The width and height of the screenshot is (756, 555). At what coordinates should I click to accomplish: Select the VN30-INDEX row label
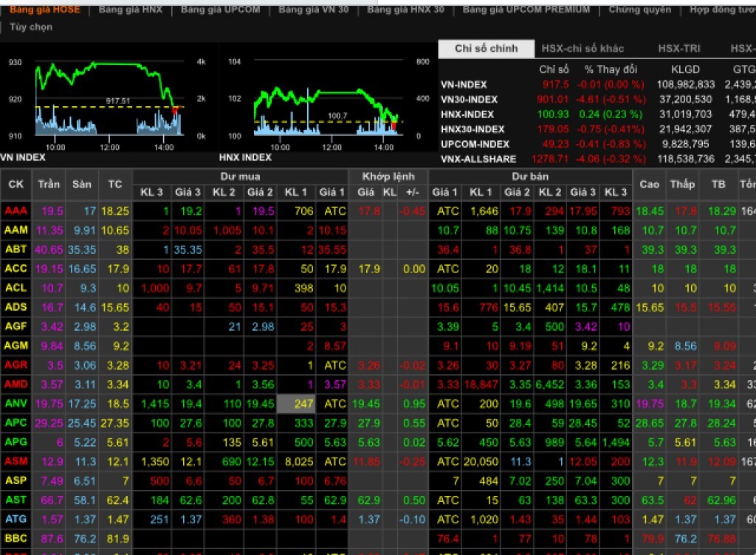(x=469, y=100)
